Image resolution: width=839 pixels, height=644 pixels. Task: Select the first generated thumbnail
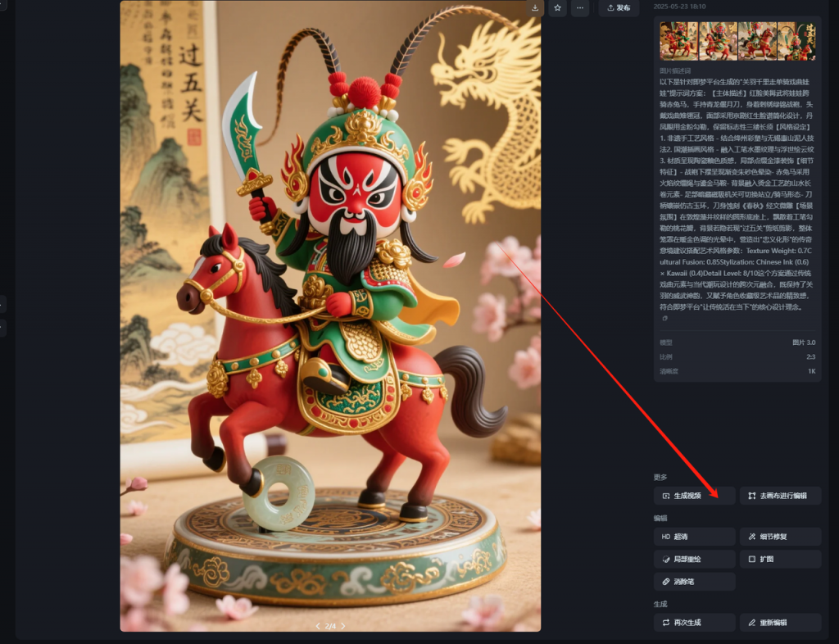678,41
